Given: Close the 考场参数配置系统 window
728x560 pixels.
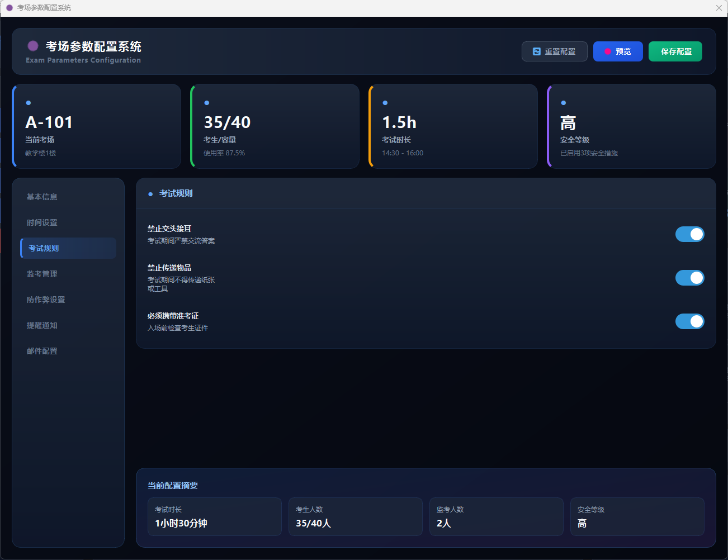Looking at the screenshot, I should 719,8.
